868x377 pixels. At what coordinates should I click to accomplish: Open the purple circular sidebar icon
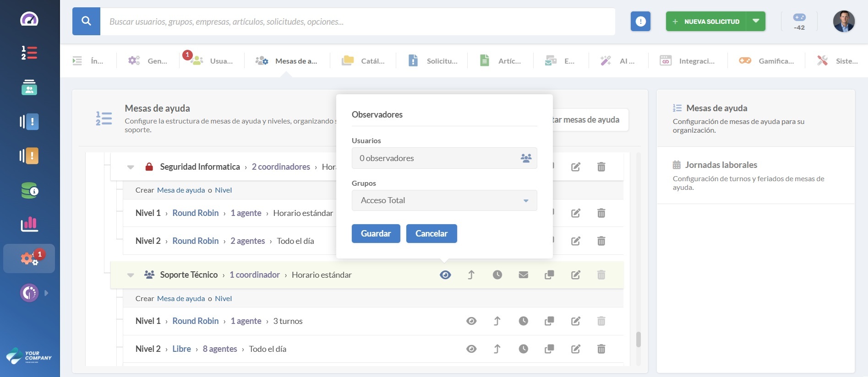click(x=29, y=293)
